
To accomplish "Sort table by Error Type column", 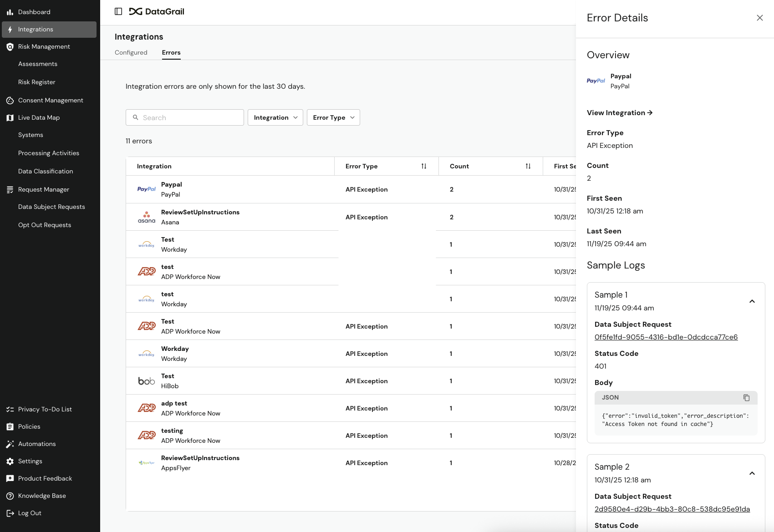I will pos(423,166).
